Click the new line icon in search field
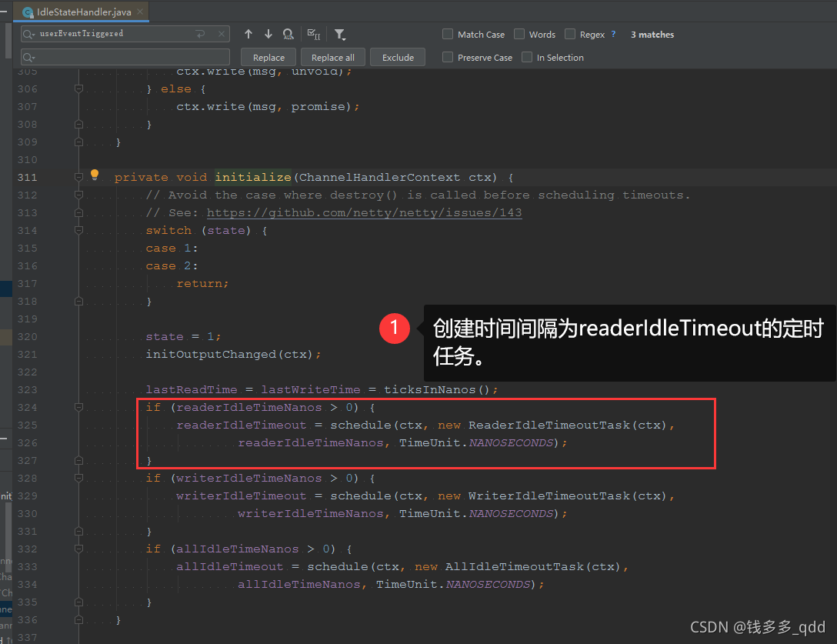The height and width of the screenshot is (644, 837). coord(201,34)
